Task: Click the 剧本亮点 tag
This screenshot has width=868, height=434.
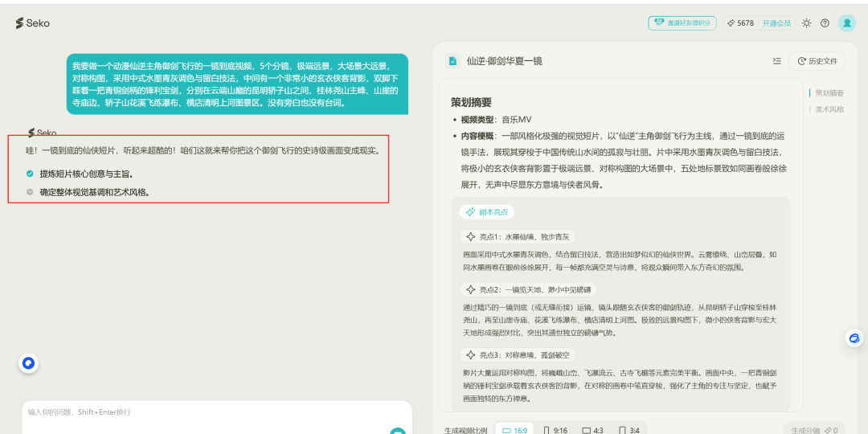Action: [x=487, y=212]
